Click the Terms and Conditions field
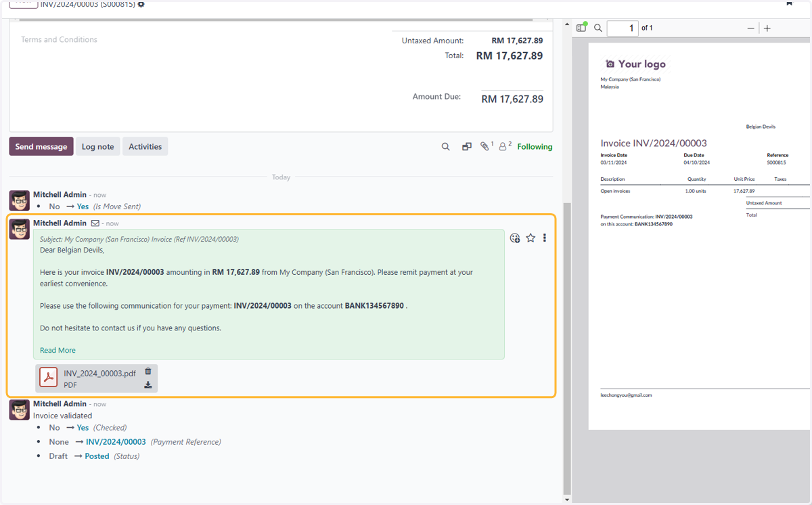 point(59,39)
